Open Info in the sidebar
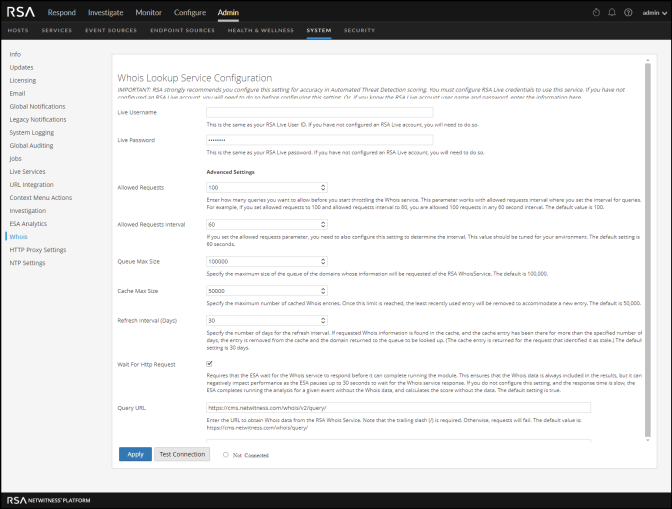This screenshot has height=509, width=672. 15,54
